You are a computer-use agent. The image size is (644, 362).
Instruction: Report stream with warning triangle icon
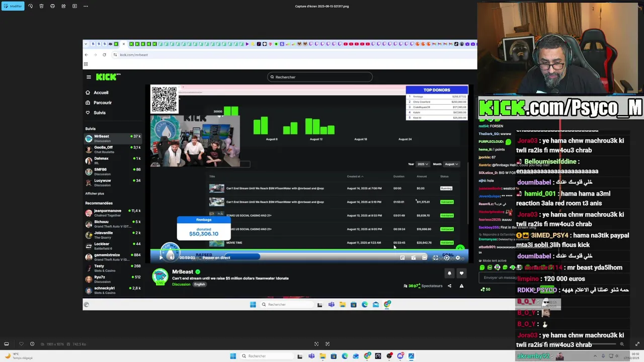[461, 286]
